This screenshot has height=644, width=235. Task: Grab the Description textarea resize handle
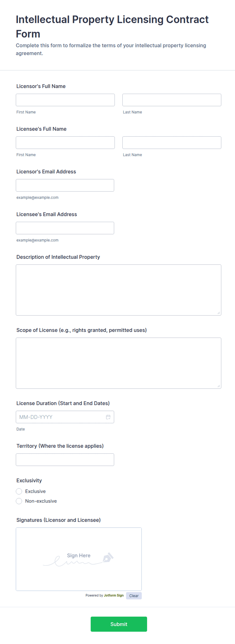(219, 313)
